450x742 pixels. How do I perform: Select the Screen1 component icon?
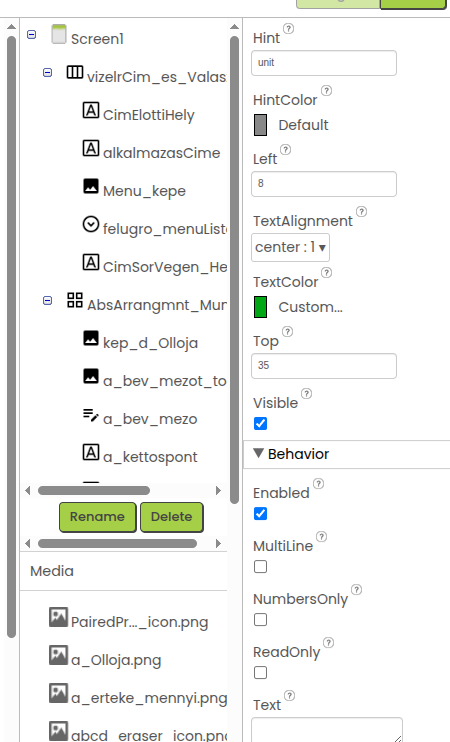coord(59,35)
